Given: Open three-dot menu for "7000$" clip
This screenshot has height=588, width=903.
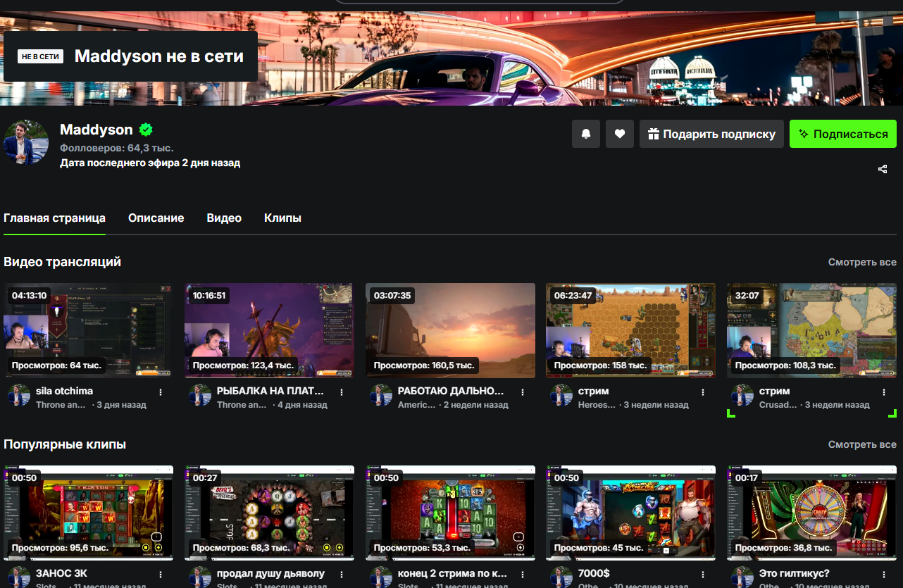Looking at the screenshot, I should [703, 575].
